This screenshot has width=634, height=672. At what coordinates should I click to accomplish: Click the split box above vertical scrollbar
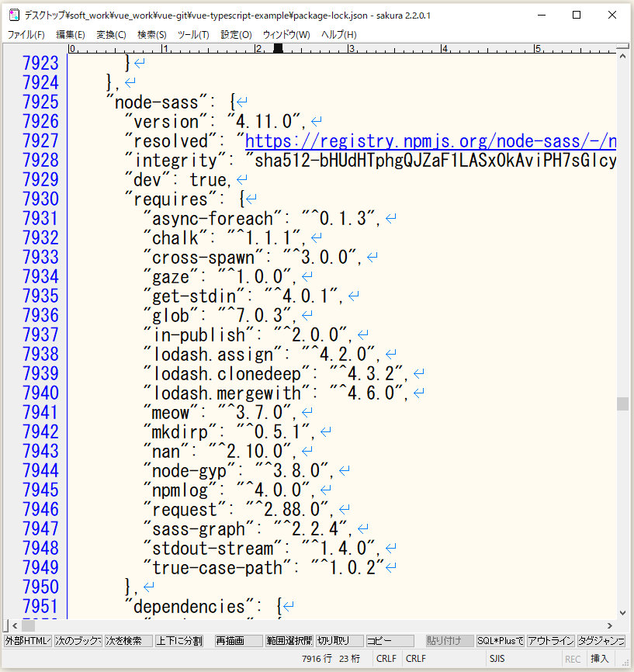point(623,46)
